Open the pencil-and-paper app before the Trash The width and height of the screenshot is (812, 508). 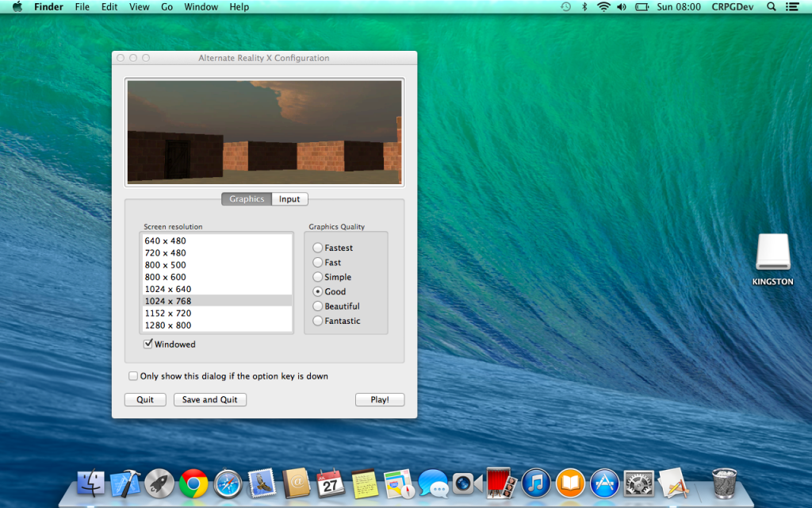pyautogui.click(x=672, y=483)
